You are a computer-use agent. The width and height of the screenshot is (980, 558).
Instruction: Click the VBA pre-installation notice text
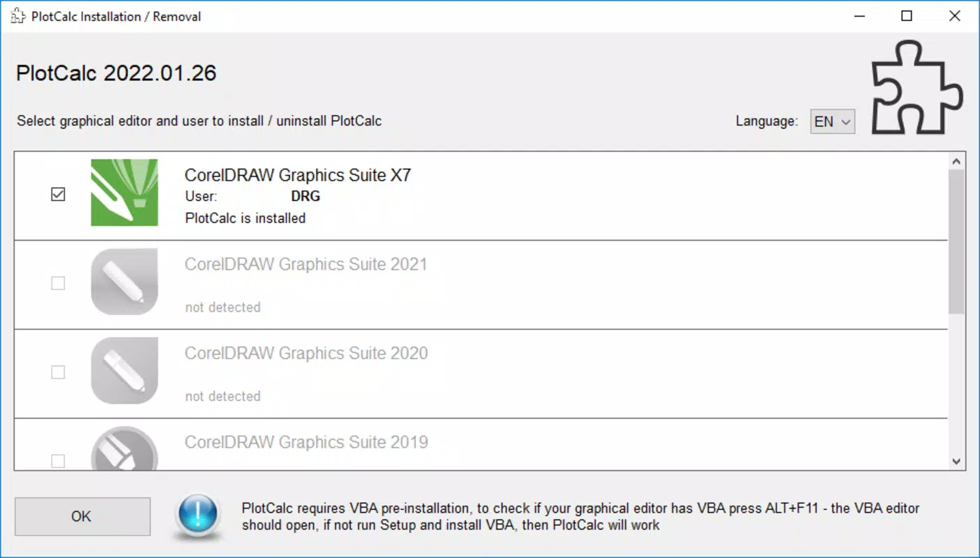point(580,516)
